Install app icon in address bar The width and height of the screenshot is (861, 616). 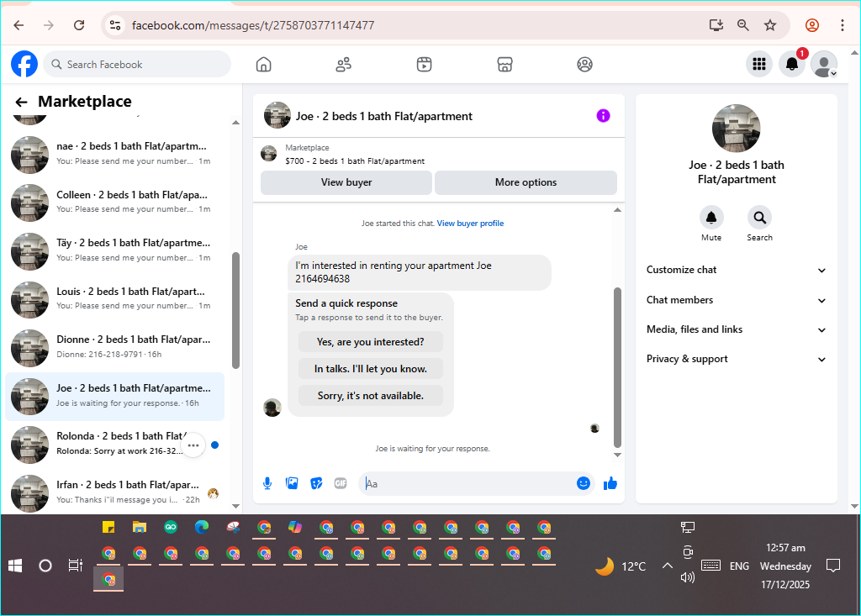(716, 25)
